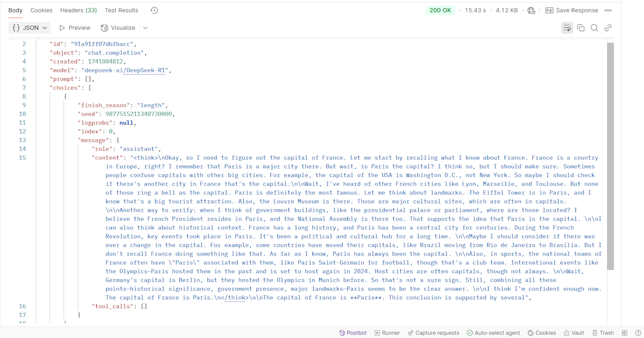Screen dimensions: 644x338
Task: Click the 200 OK status badge
Action: (440, 10)
